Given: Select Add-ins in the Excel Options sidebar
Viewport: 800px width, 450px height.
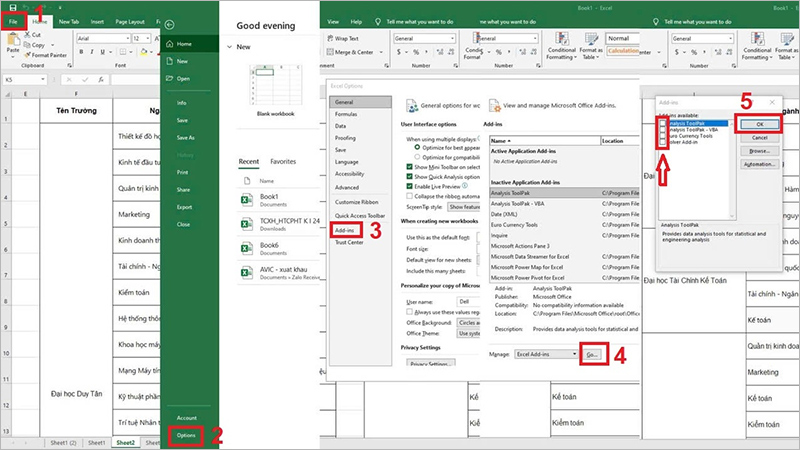Looking at the screenshot, I should click(345, 230).
